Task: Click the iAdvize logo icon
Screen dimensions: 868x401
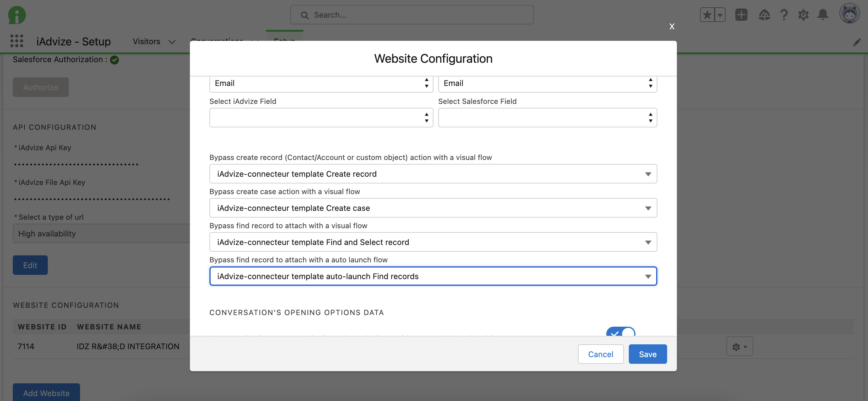Action: pos(17,15)
